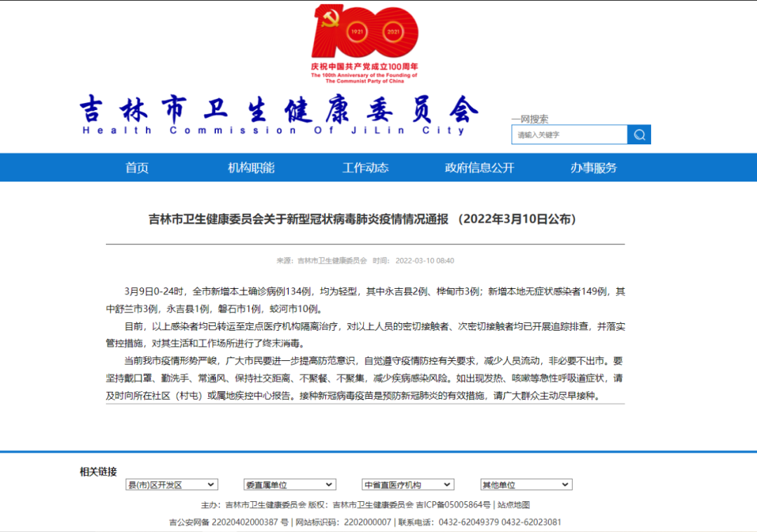Select 办事服务 from the navigation bar

[x=592, y=167]
